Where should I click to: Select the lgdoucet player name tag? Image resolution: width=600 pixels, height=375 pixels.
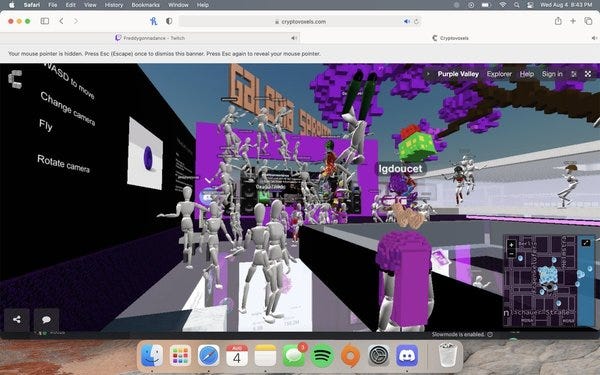coord(400,169)
